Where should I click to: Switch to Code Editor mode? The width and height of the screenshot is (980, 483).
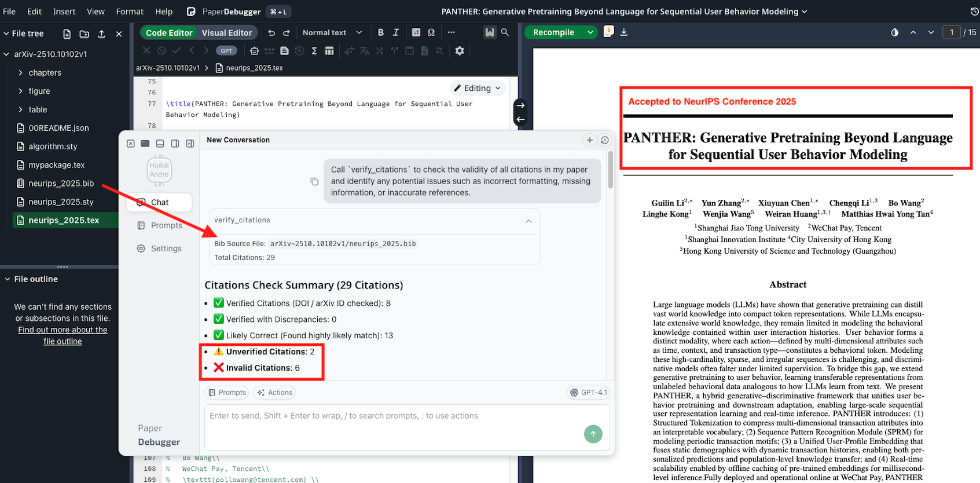pos(169,33)
